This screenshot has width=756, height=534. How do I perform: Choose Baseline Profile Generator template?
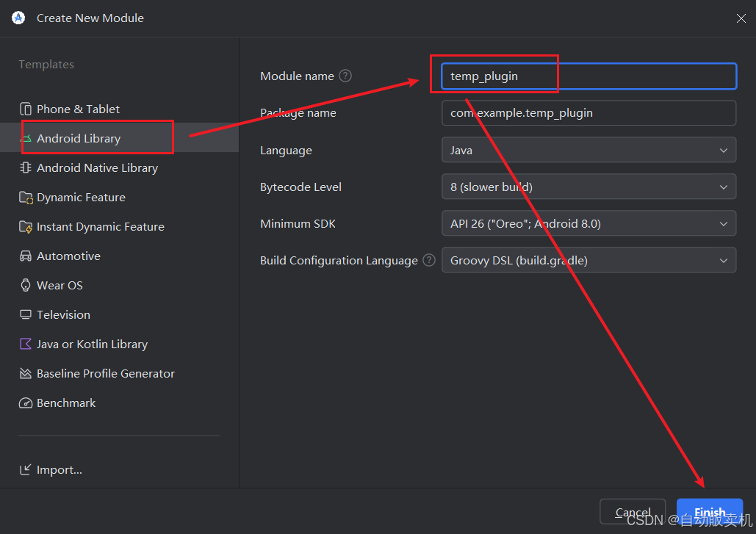[119, 374]
